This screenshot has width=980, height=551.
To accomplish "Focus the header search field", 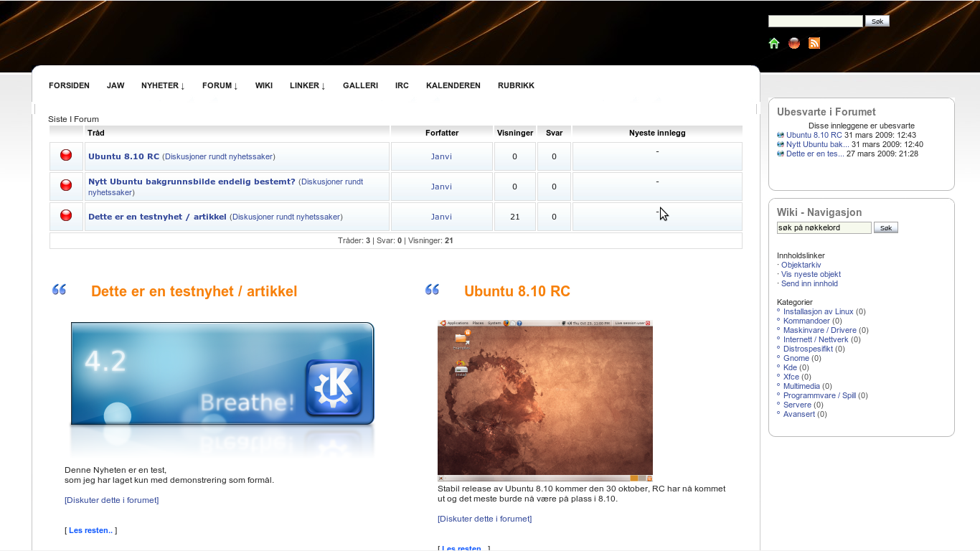I will [816, 22].
